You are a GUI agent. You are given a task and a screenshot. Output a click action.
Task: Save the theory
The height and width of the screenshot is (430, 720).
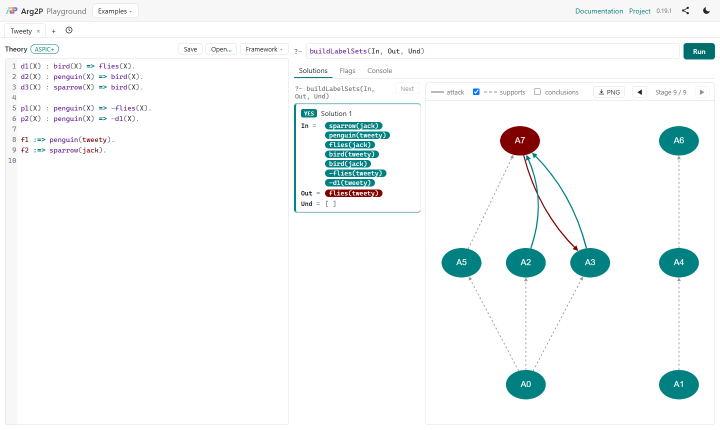190,49
